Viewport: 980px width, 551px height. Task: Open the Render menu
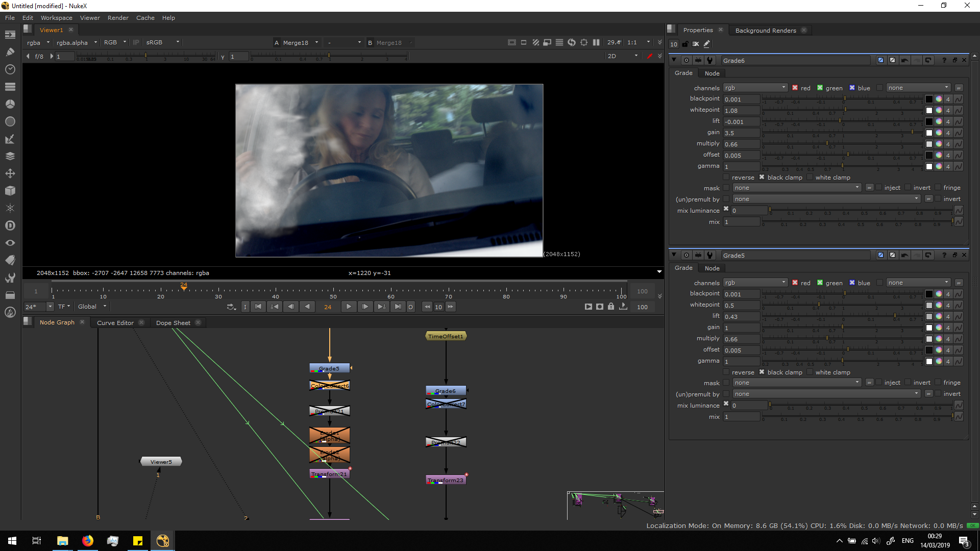pos(118,18)
